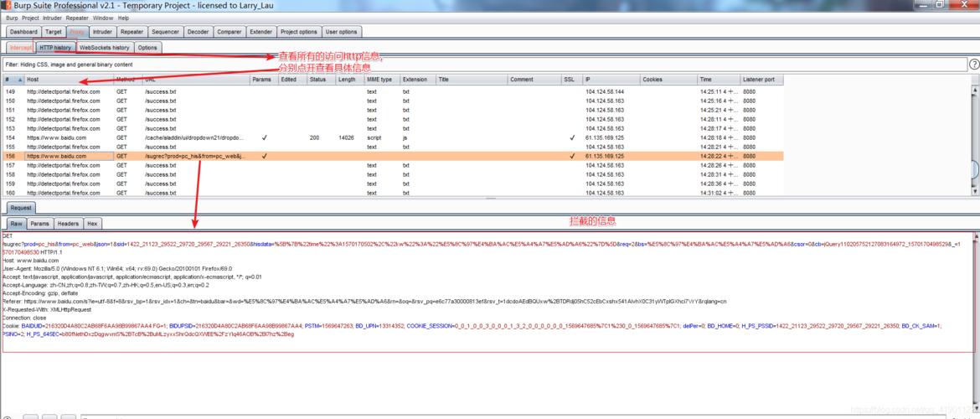Open the Filter settings bar
Image resolution: width=980 pixels, height=419 pixels.
pos(484,65)
